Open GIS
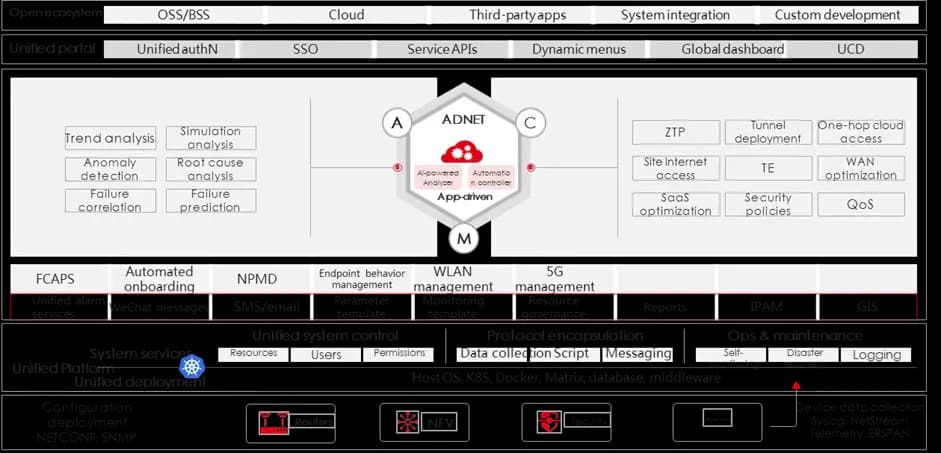The height and width of the screenshot is (453, 941). [x=867, y=307]
